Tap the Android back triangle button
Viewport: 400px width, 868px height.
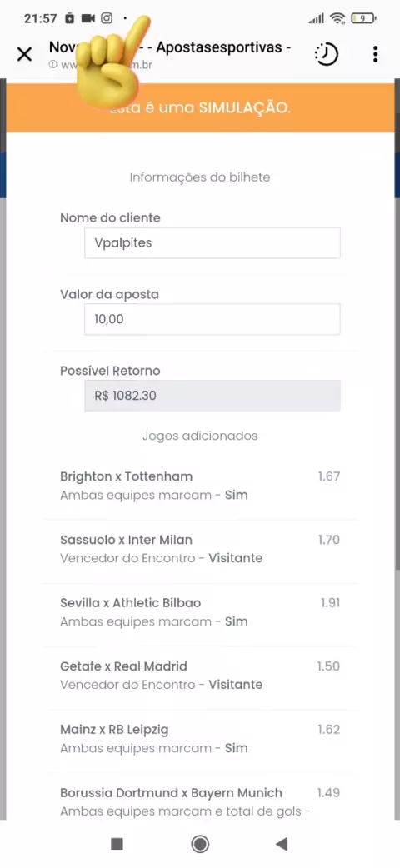click(282, 844)
